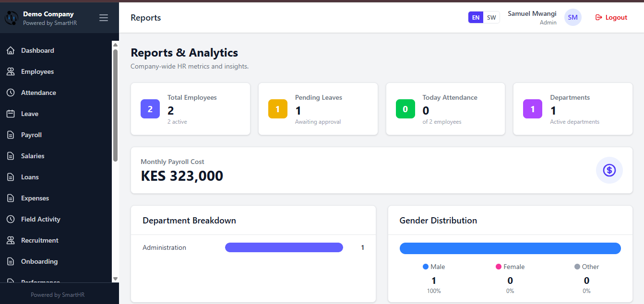
Task: Switch language to SW
Action: 491,17
